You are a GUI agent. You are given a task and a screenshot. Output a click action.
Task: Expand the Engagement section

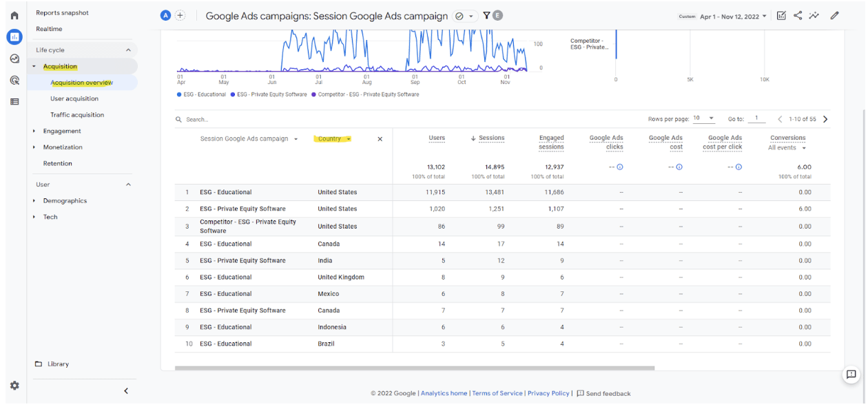34,131
